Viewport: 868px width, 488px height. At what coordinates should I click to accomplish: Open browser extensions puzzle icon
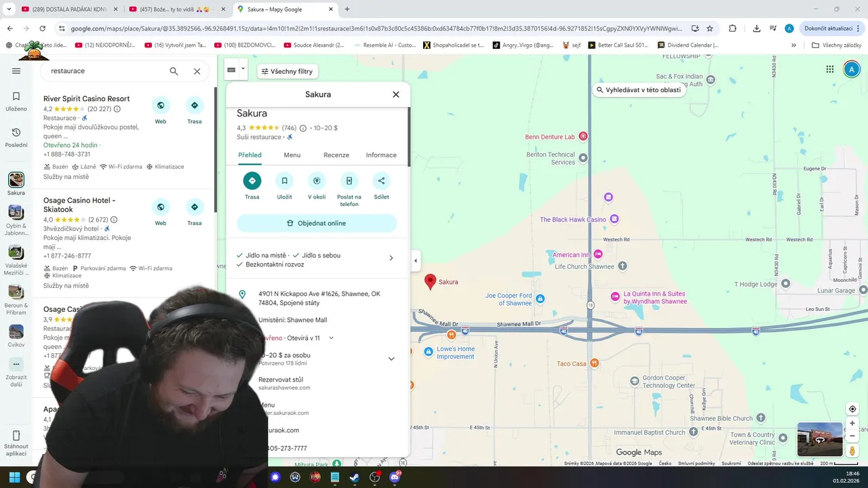732,28
